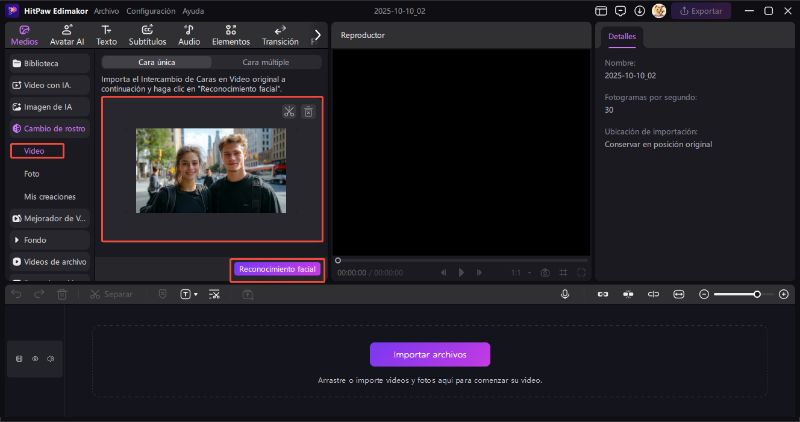The image size is (800, 422).
Task: Open the feedback message icon in title bar
Action: click(620, 11)
